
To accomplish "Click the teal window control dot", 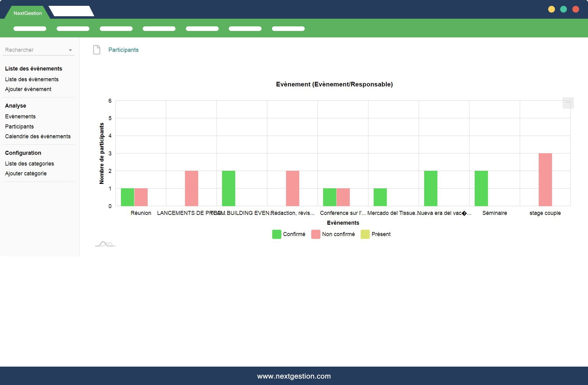I will tap(563, 9).
